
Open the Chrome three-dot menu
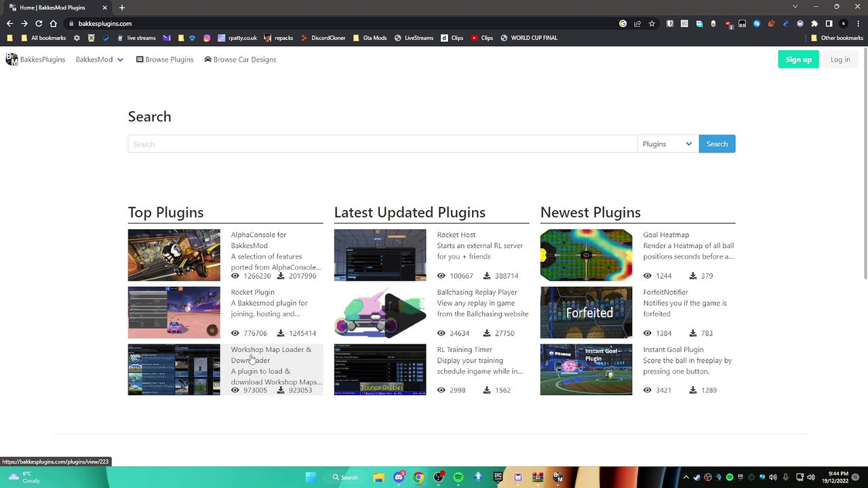(858, 24)
